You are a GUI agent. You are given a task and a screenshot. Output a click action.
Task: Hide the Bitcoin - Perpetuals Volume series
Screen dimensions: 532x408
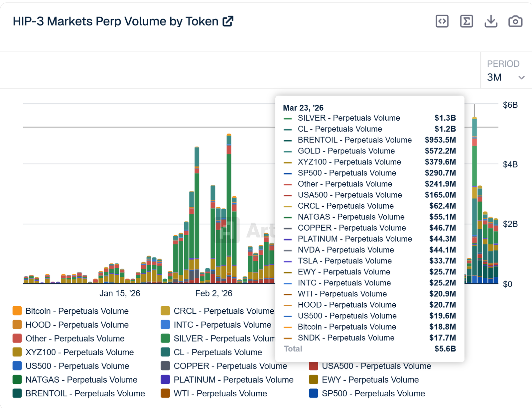point(76,311)
